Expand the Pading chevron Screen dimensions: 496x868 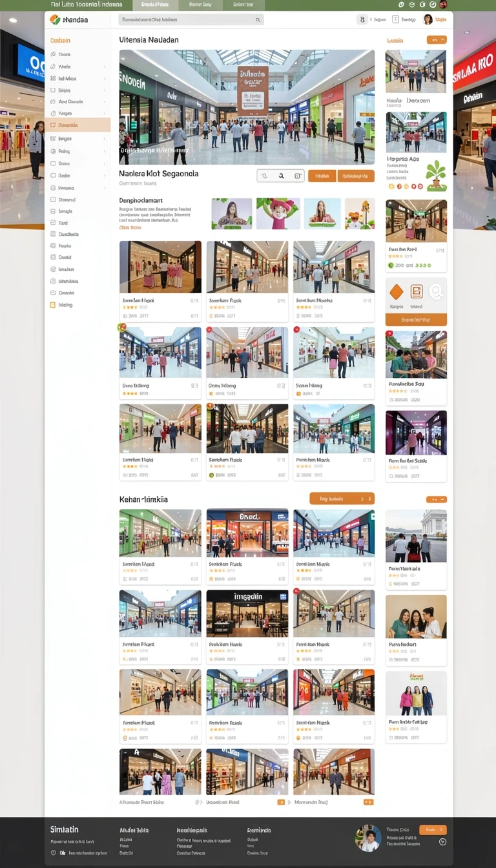pyautogui.click(x=103, y=151)
